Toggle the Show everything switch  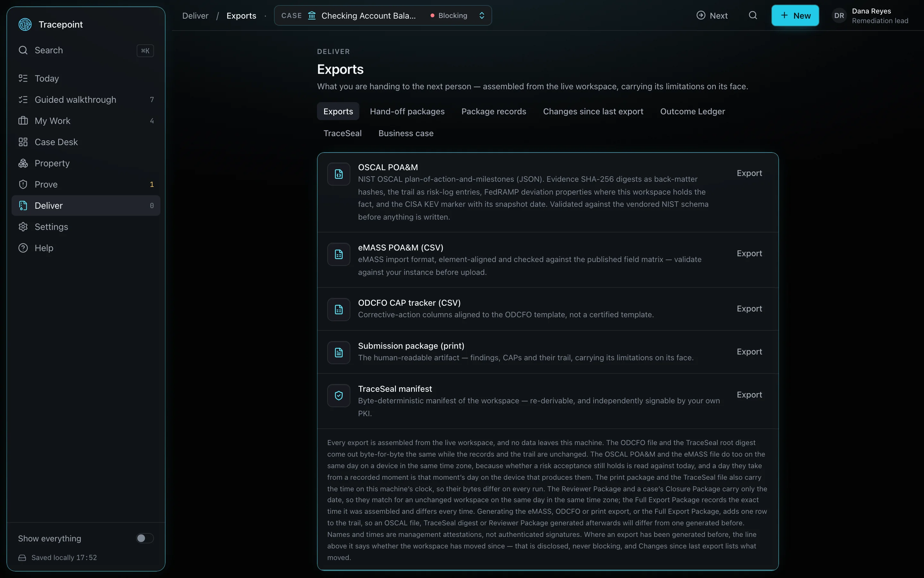tap(145, 538)
